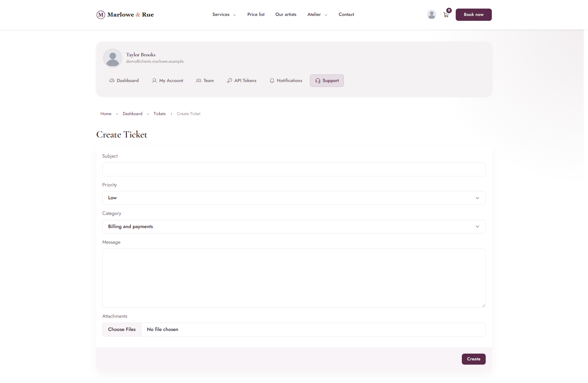Viewport: 588px width, 383px height.
Task: Click the No file chosen text
Action: click(163, 329)
